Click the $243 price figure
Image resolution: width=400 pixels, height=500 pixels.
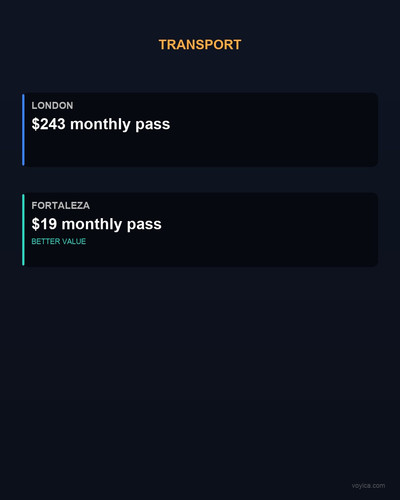click(49, 124)
